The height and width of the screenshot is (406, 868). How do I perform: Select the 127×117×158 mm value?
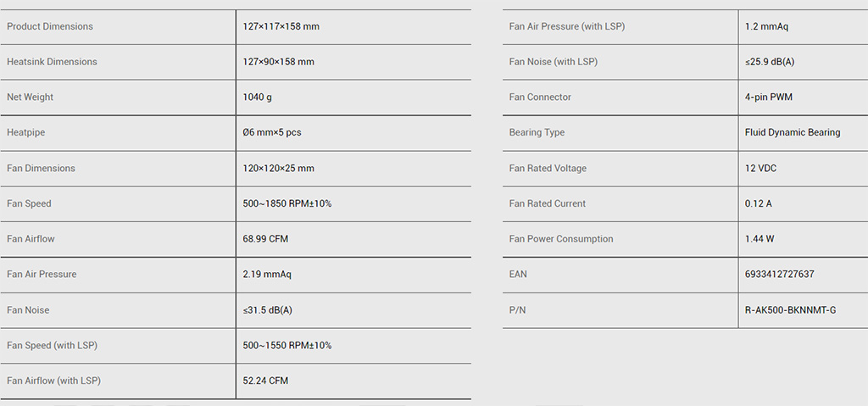pyautogui.click(x=281, y=26)
